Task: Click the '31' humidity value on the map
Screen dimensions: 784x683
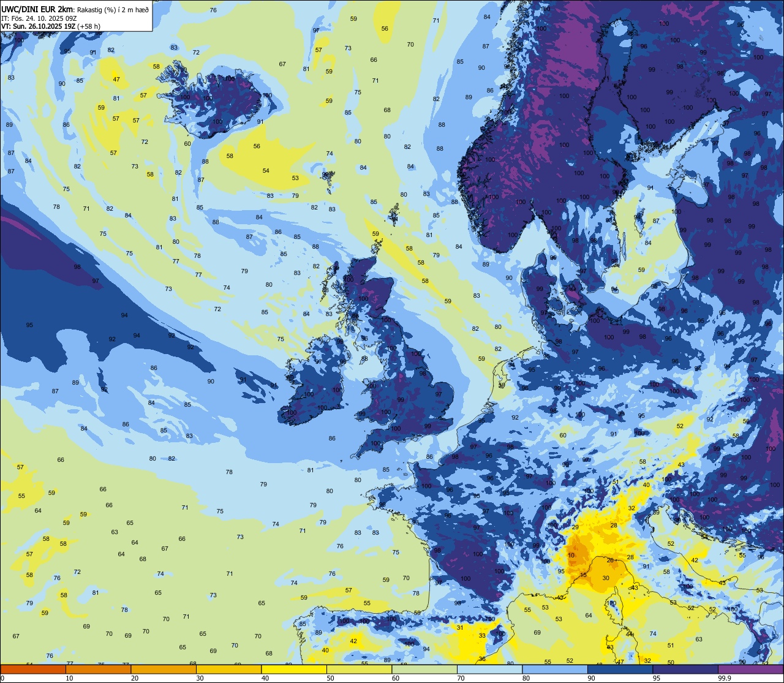Action: tap(460, 628)
